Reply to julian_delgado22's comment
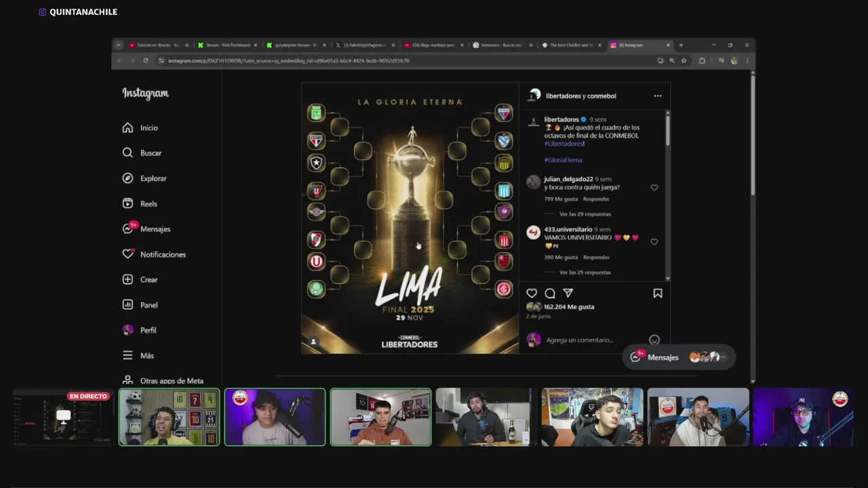This screenshot has width=868, height=488. pyautogui.click(x=596, y=199)
